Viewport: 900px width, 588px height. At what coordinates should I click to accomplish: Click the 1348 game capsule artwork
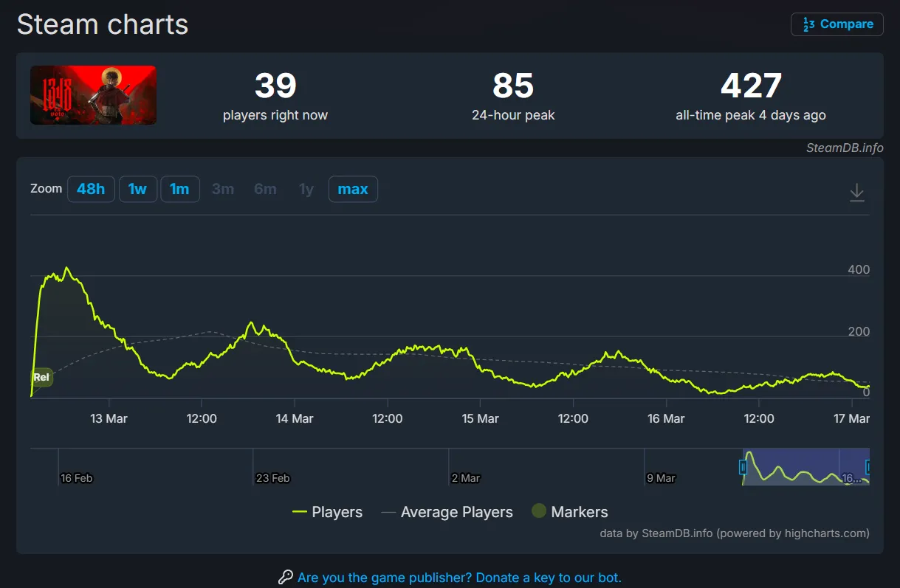coord(93,95)
